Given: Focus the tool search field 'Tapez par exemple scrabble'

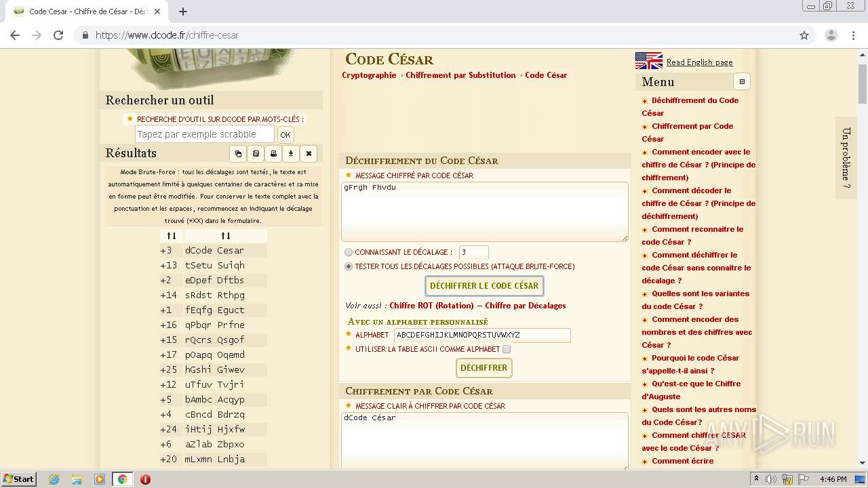Looking at the screenshot, I should coord(205,134).
